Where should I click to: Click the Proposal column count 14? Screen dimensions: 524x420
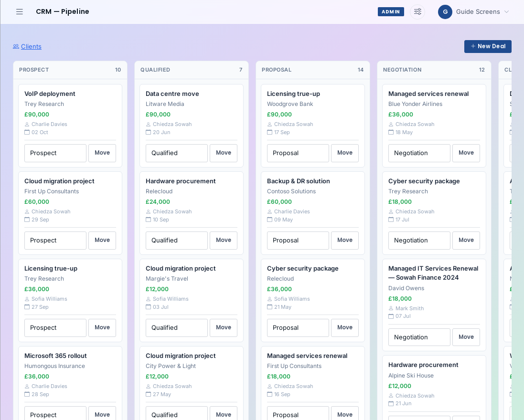point(361,70)
